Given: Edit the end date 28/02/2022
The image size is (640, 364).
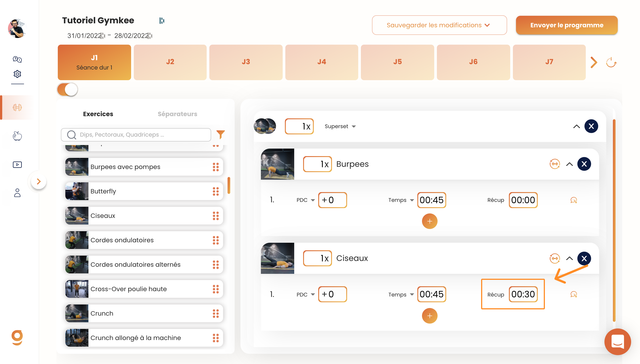Looking at the screenshot, I should point(131,36).
